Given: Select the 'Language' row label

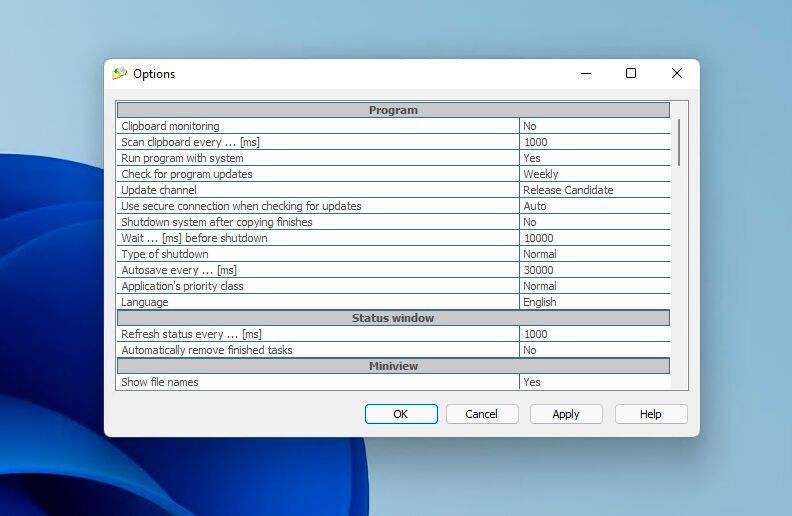Looking at the screenshot, I should click(x=145, y=302).
